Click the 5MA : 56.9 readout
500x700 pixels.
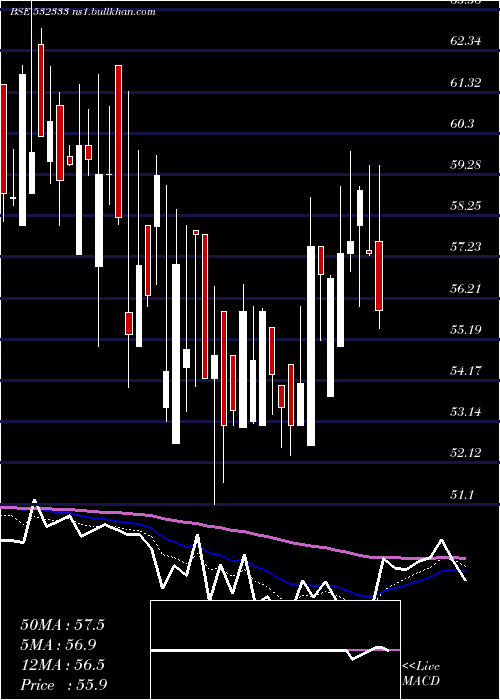(x=58, y=645)
